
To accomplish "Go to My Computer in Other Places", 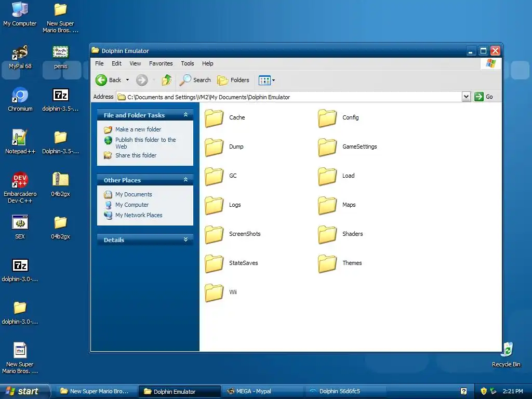I will point(132,205).
